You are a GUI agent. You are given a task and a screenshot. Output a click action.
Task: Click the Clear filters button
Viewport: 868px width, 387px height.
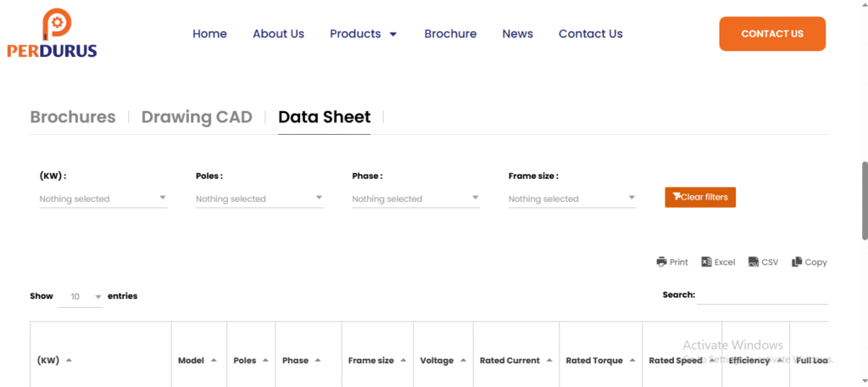699,197
